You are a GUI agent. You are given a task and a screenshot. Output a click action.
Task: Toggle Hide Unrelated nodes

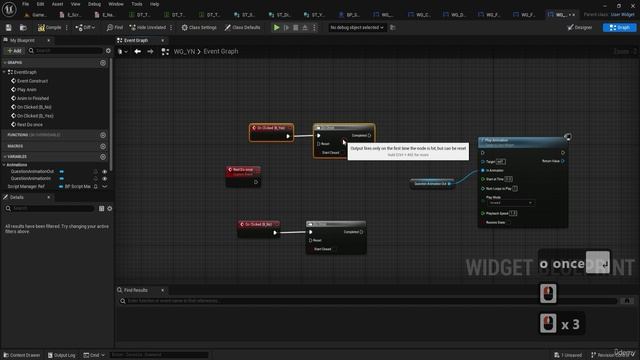tap(148, 27)
